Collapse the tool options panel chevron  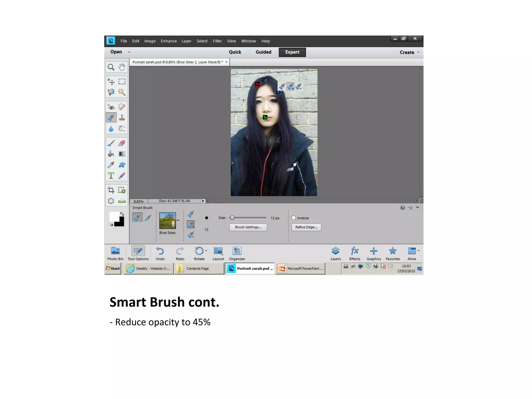[x=417, y=207]
